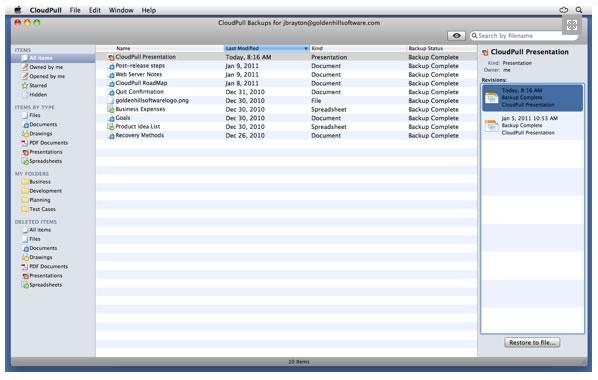The width and height of the screenshot is (598, 380).
Task: Select the Web Server Notes document
Action: coord(138,74)
